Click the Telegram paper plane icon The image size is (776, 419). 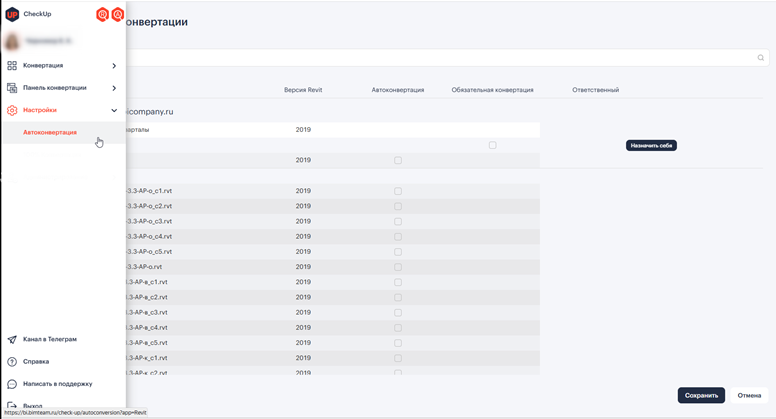pos(12,340)
